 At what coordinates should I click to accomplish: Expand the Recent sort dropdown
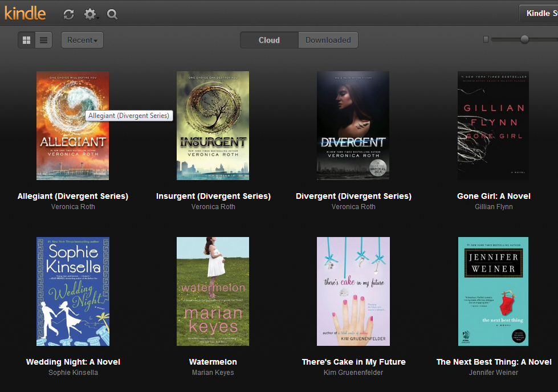[x=82, y=40]
